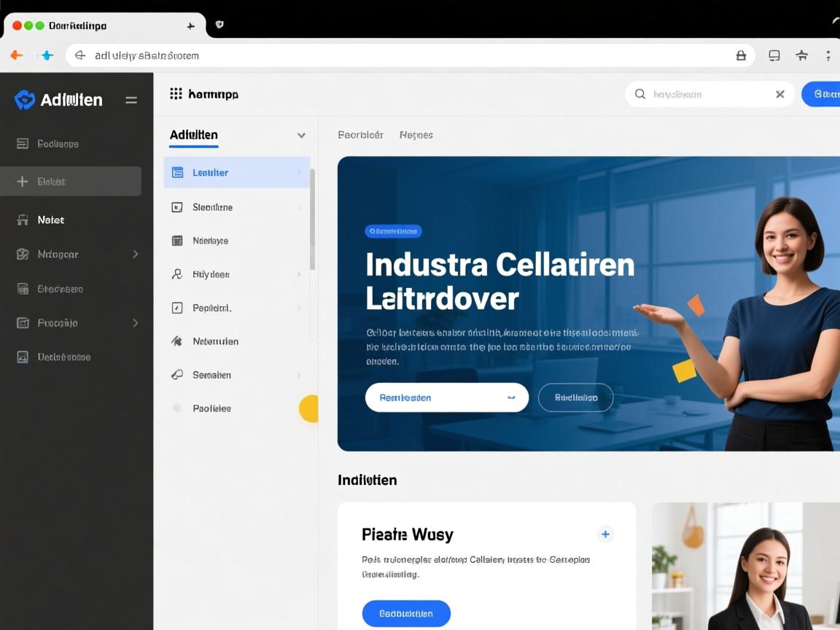840x630 pixels.
Task: Click the Adlulten logo icon in sidebar
Action: (x=25, y=100)
